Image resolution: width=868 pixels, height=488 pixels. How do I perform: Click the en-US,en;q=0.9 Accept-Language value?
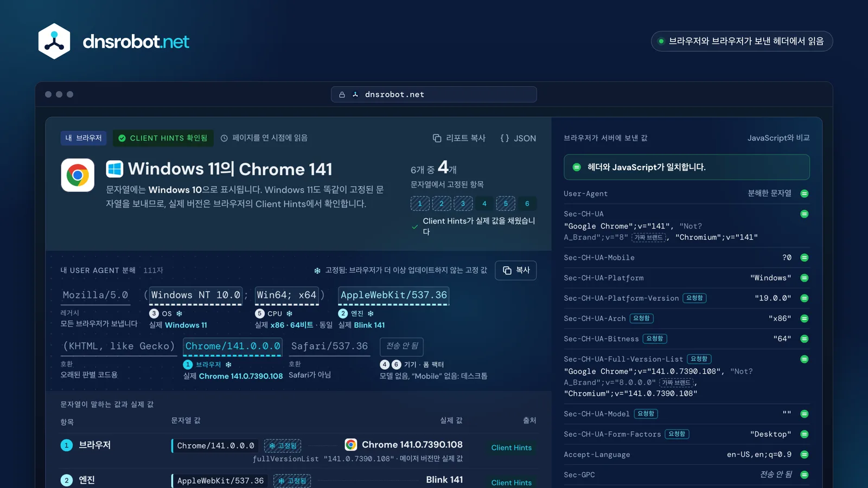tap(759, 454)
